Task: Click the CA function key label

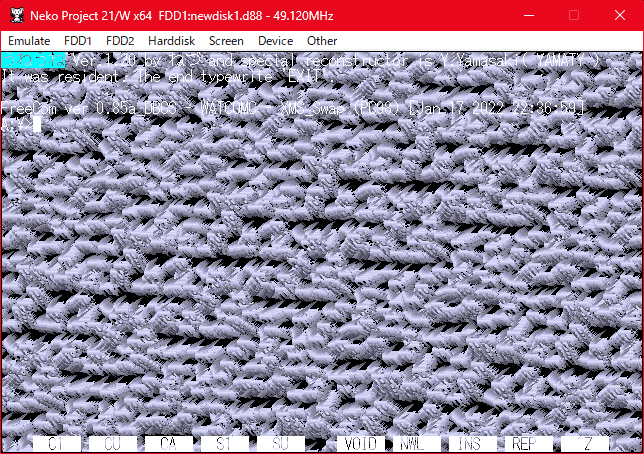Action: tap(168, 444)
